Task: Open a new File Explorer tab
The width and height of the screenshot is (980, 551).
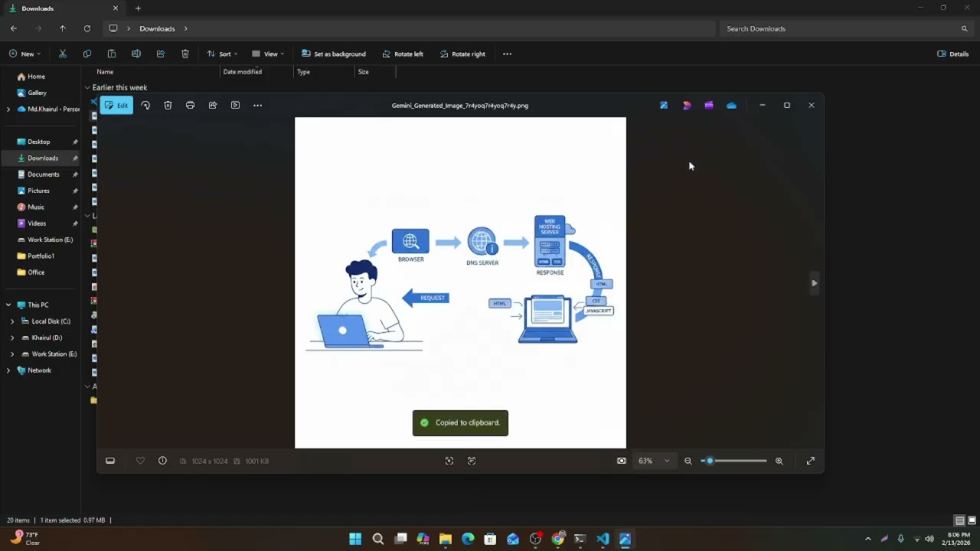Action: pyautogui.click(x=138, y=8)
